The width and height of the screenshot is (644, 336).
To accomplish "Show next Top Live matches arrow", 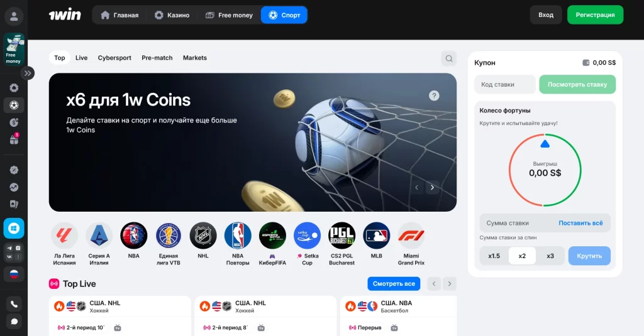I will 449,283.
